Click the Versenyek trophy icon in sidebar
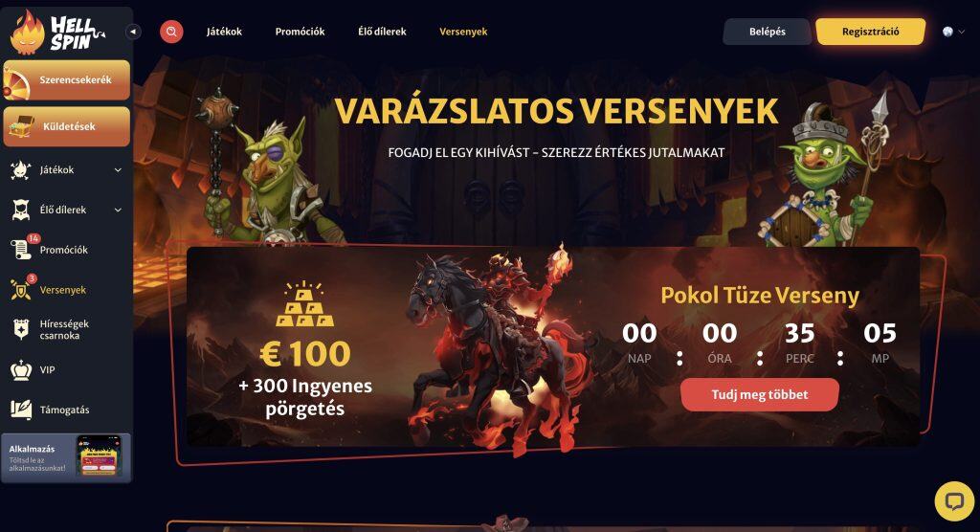The width and height of the screenshot is (980, 532). pyautogui.click(x=21, y=290)
